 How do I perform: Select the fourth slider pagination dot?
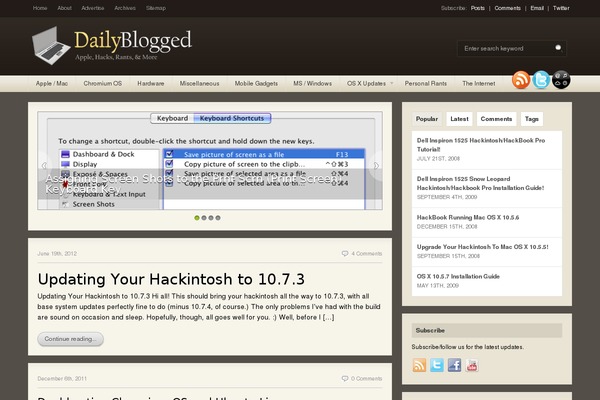[218, 218]
